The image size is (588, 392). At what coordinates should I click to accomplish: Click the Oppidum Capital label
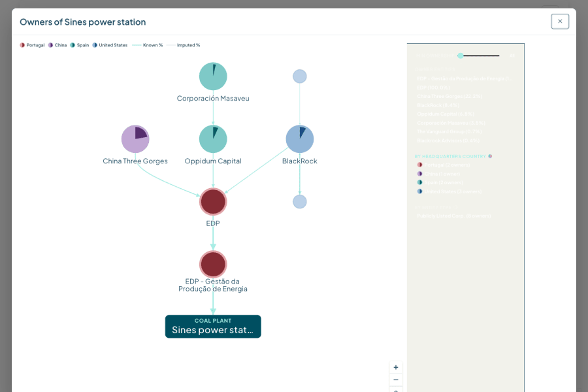click(x=213, y=161)
